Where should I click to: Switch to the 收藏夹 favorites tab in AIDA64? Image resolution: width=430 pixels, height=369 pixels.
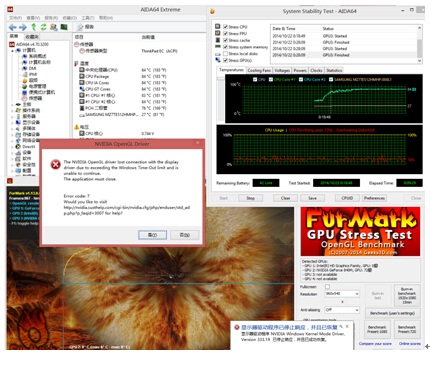tap(32, 37)
